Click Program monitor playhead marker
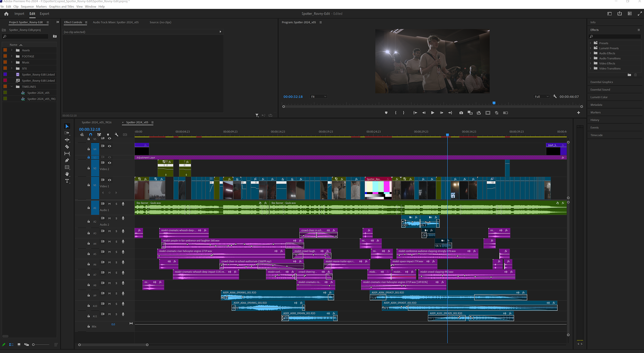The height and width of the screenshot is (353, 644). (x=494, y=103)
